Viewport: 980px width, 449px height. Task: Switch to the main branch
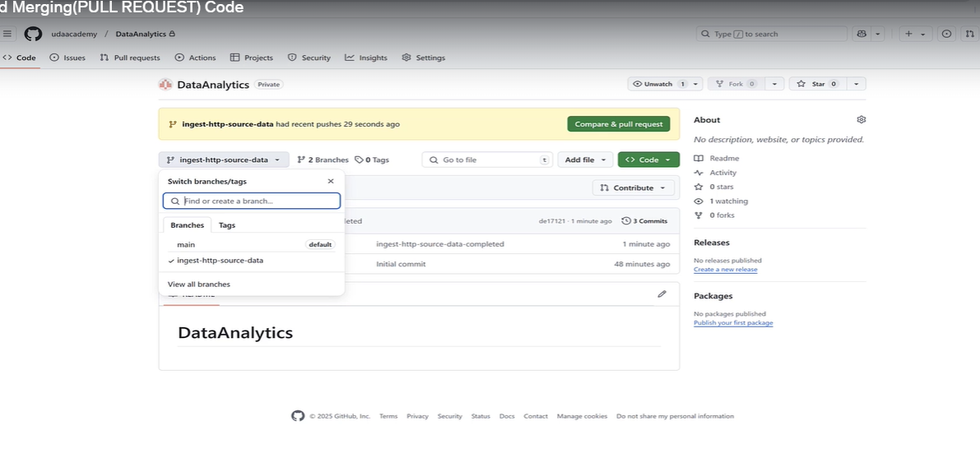pyautogui.click(x=251, y=245)
